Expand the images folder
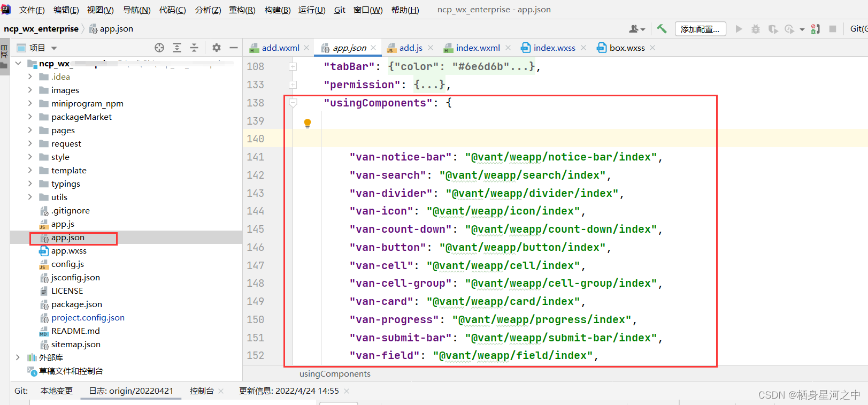This screenshot has height=405, width=868. [30, 90]
